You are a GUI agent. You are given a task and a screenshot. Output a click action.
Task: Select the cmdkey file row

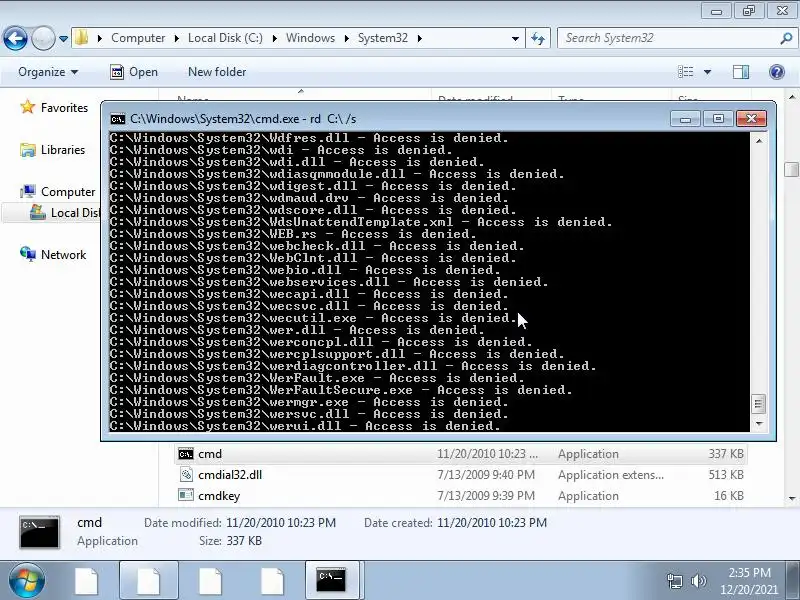click(461, 495)
